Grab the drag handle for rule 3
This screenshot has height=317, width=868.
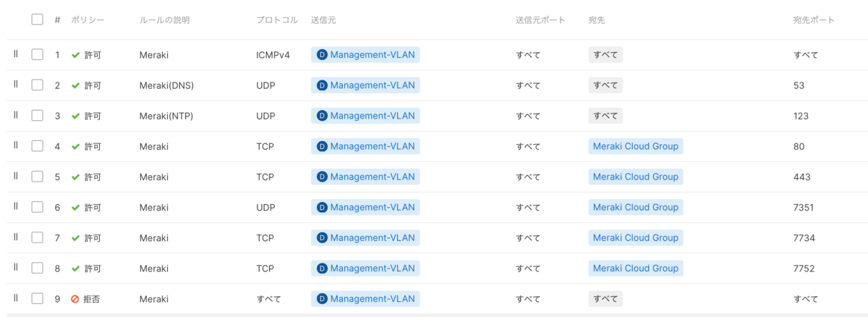tap(15, 115)
